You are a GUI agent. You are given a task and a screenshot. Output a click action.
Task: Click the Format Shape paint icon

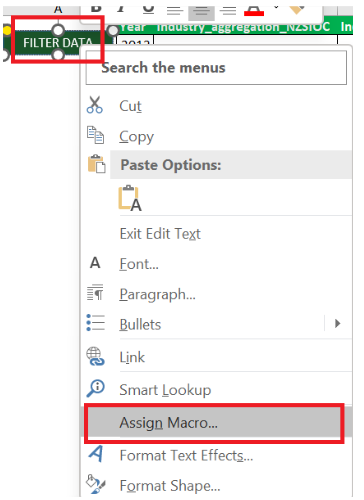point(96,484)
